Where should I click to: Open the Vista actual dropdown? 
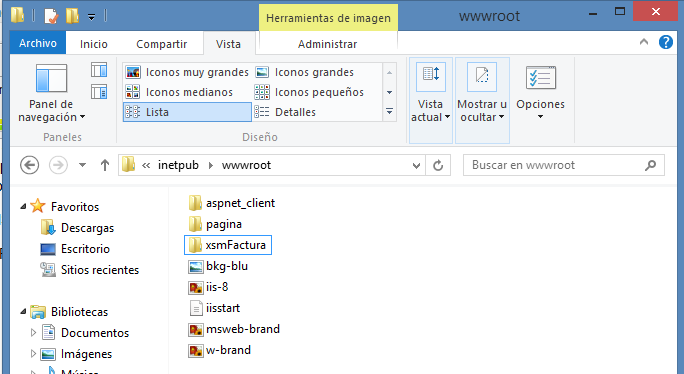tap(431, 100)
